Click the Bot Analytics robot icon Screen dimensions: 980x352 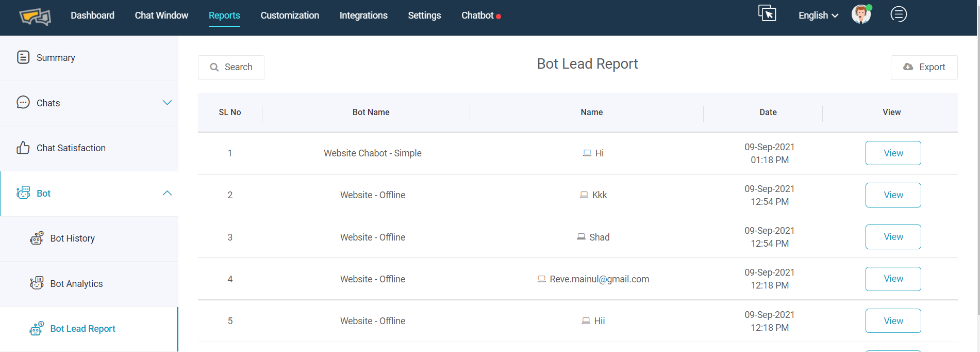tap(37, 283)
